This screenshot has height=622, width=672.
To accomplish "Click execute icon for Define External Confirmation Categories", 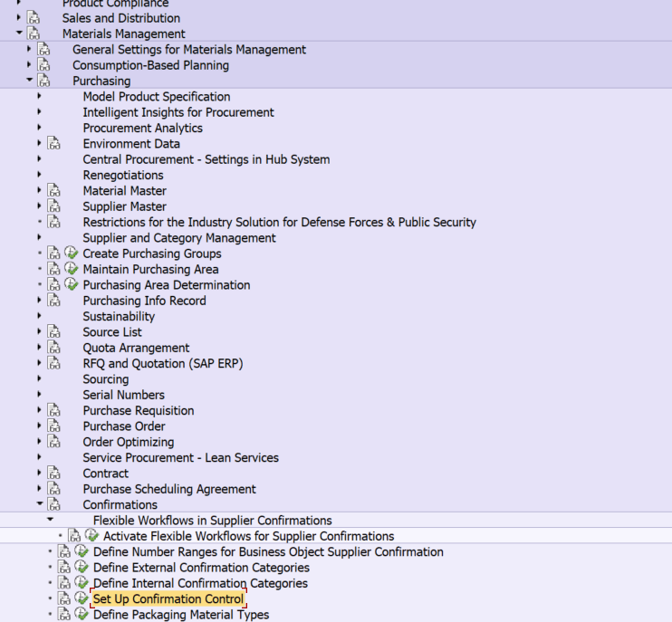I will point(82,568).
